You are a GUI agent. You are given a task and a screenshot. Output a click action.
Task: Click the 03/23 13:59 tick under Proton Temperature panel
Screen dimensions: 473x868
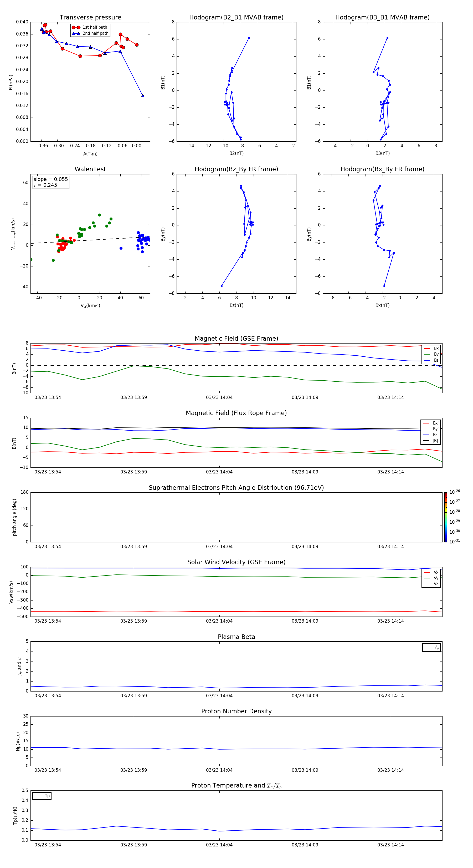(134, 845)
